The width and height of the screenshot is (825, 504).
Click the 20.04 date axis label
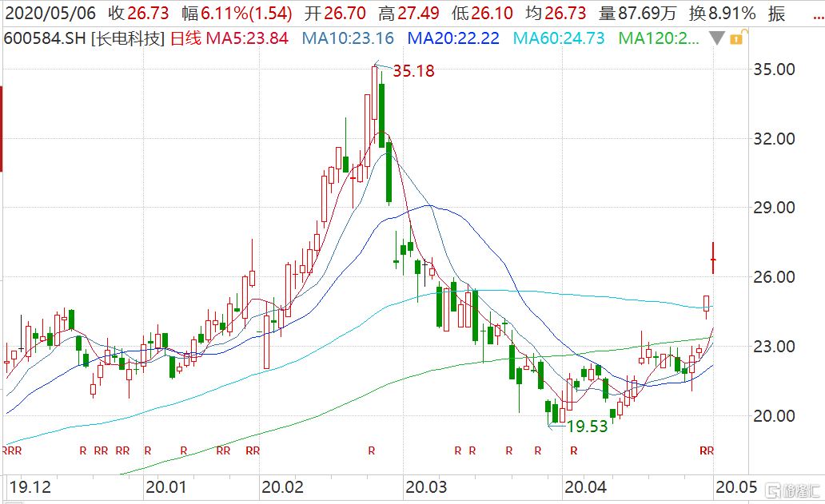(585, 487)
